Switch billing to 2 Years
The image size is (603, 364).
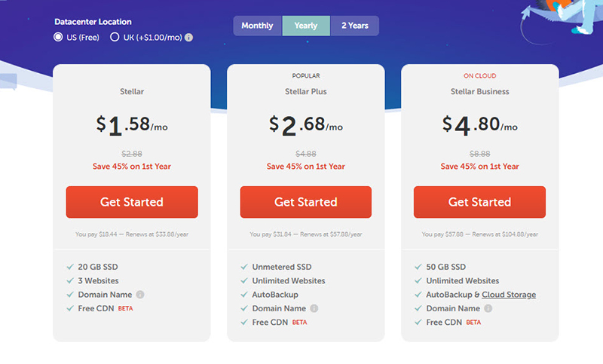[354, 26]
